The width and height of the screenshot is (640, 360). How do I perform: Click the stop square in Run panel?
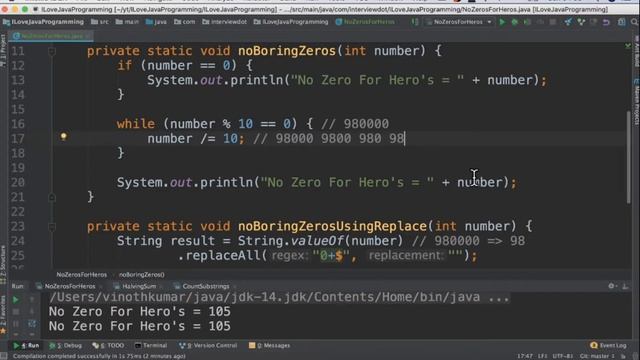click(x=16, y=312)
